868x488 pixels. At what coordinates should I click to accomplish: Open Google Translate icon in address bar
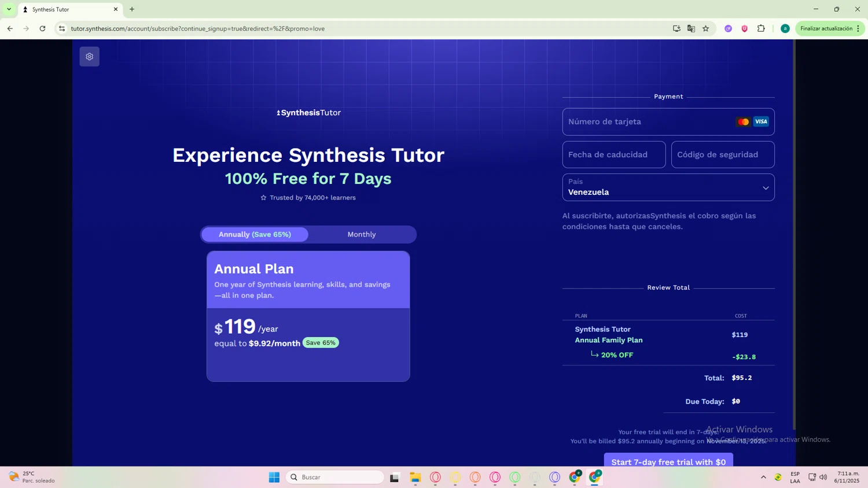click(x=691, y=28)
